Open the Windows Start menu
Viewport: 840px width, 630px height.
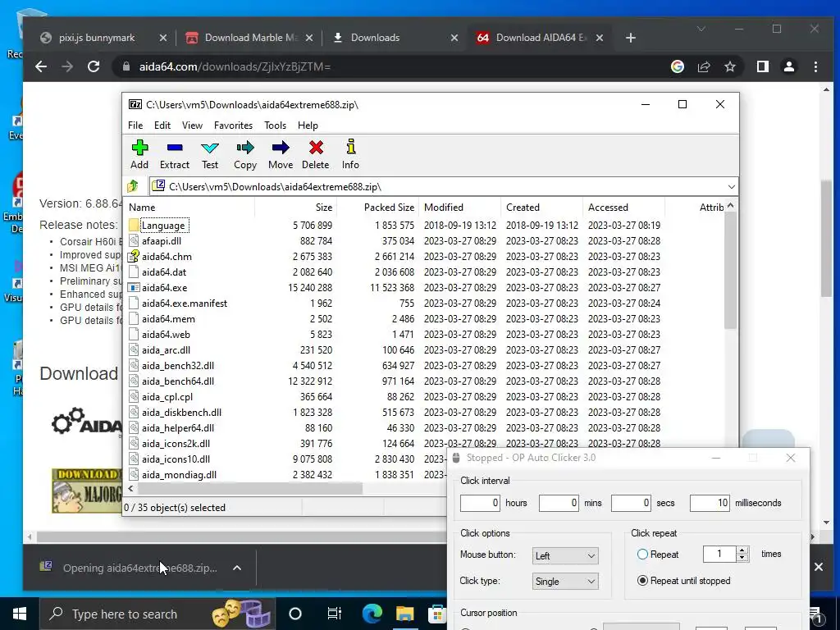[20, 614]
